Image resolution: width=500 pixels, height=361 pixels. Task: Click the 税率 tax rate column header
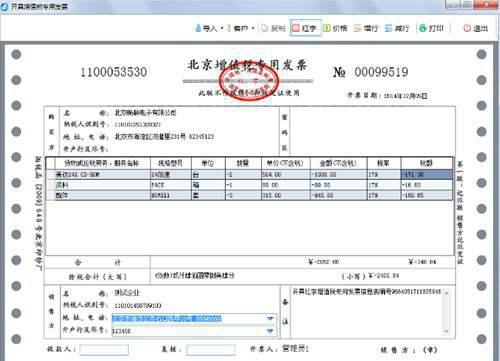[384, 163]
